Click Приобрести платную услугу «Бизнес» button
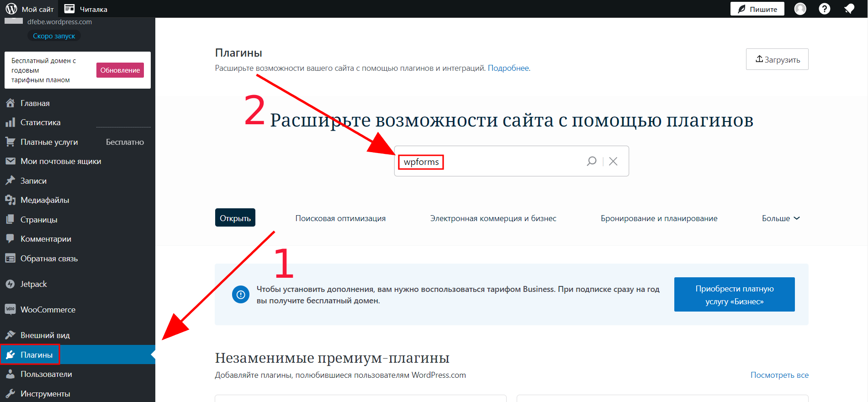 coord(735,295)
